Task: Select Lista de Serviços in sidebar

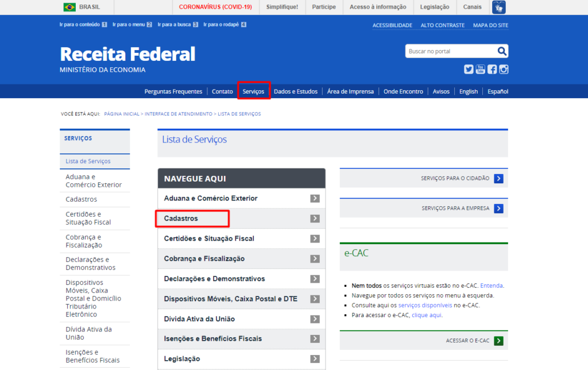Action: [x=88, y=161]
